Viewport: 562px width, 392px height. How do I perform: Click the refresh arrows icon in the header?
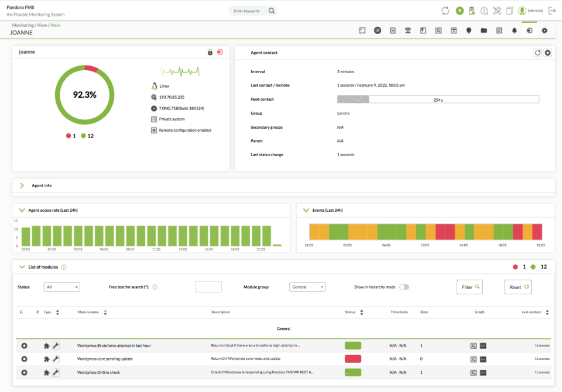445,11
